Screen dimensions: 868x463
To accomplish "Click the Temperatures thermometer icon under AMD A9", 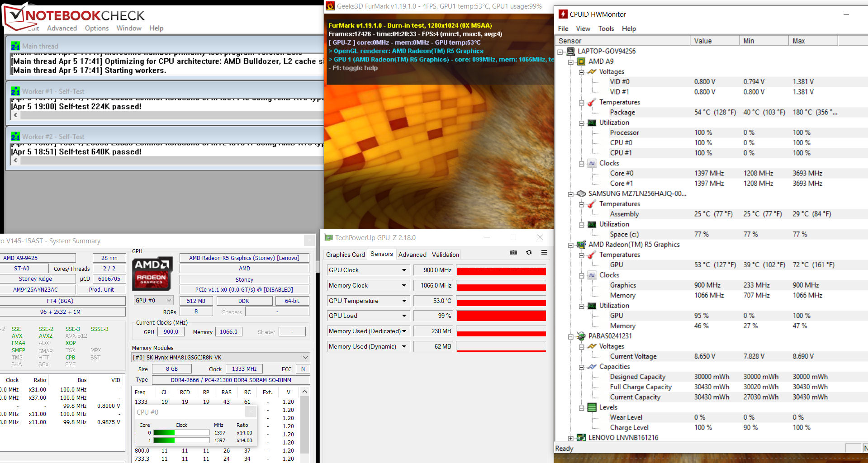I will tap(592, 102).
